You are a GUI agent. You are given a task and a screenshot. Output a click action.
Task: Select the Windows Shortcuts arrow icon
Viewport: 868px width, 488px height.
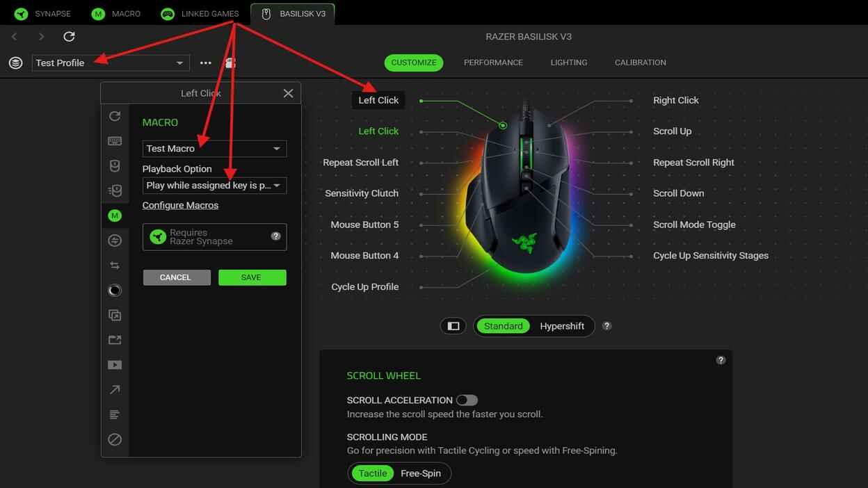click(115, 390)
